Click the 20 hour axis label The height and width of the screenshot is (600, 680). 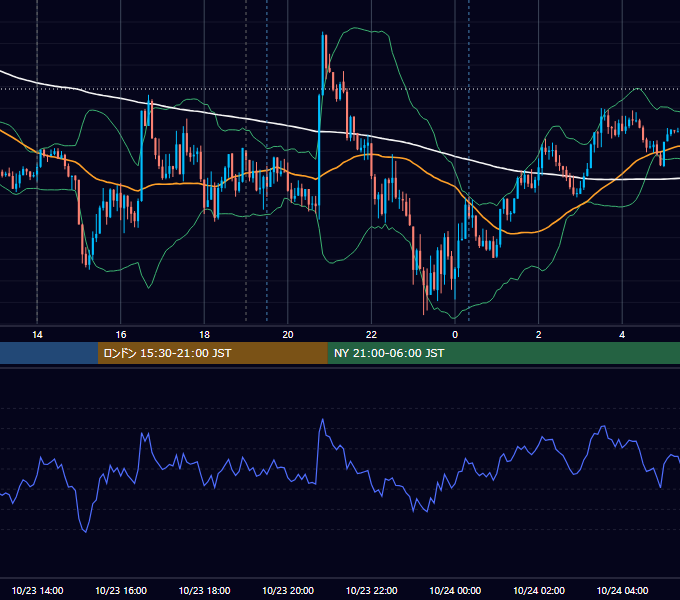(288, 335)
